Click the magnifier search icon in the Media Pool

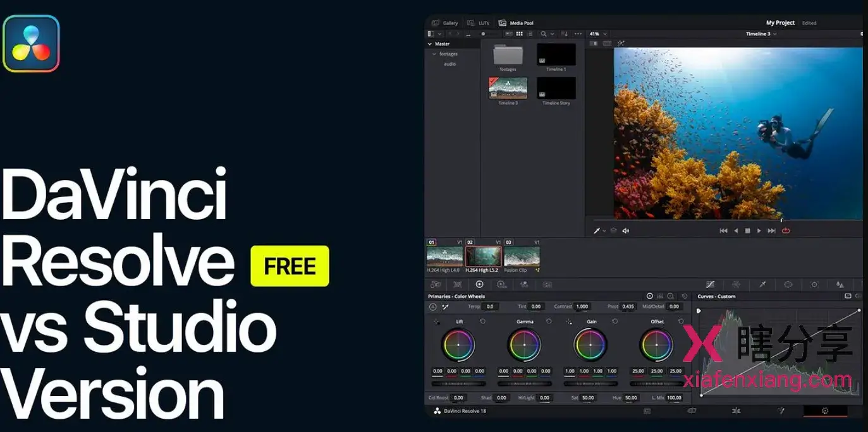pyautogui.click(x=544, y=33)
